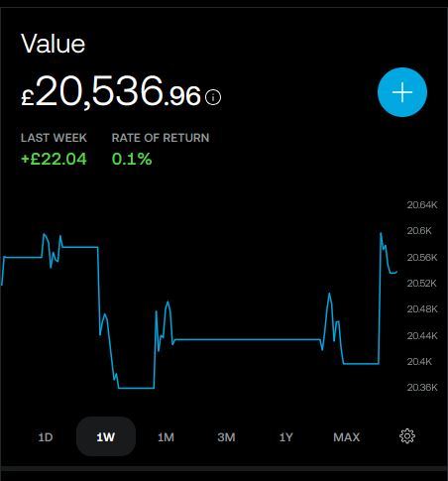
Task: Select the 1W time range
Action: tap(106, 436)
